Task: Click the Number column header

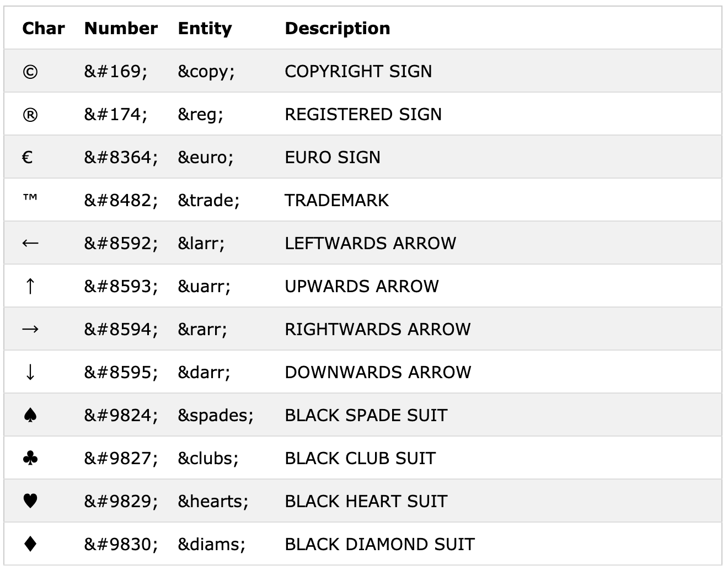Action: tap(121, 28)
